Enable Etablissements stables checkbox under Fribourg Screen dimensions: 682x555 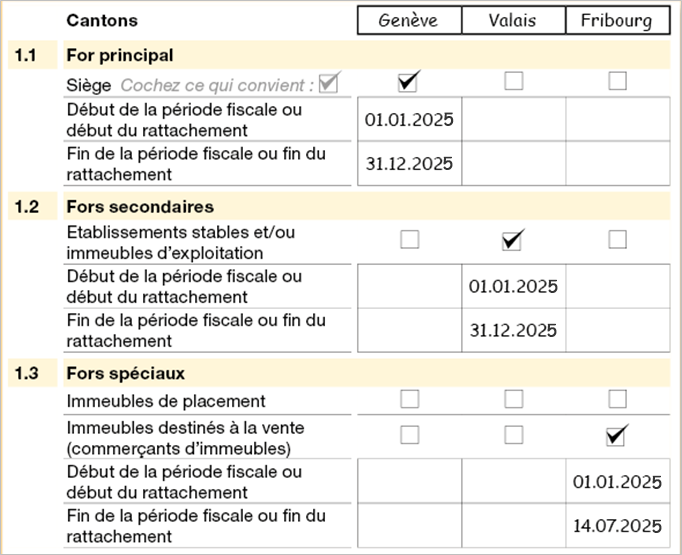coord(617,239)
